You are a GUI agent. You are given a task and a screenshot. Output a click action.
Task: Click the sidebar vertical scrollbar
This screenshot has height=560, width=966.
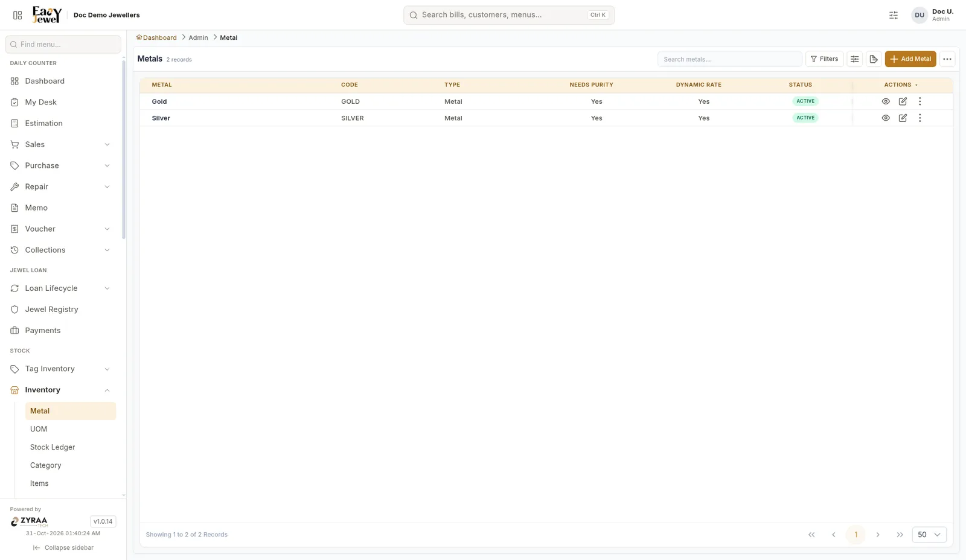point(124,150)
